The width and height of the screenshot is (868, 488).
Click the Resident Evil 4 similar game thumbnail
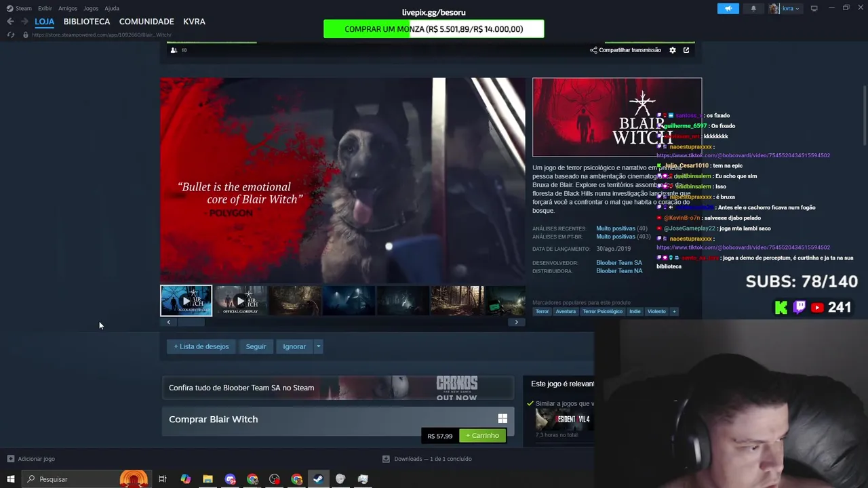point(564,420)
